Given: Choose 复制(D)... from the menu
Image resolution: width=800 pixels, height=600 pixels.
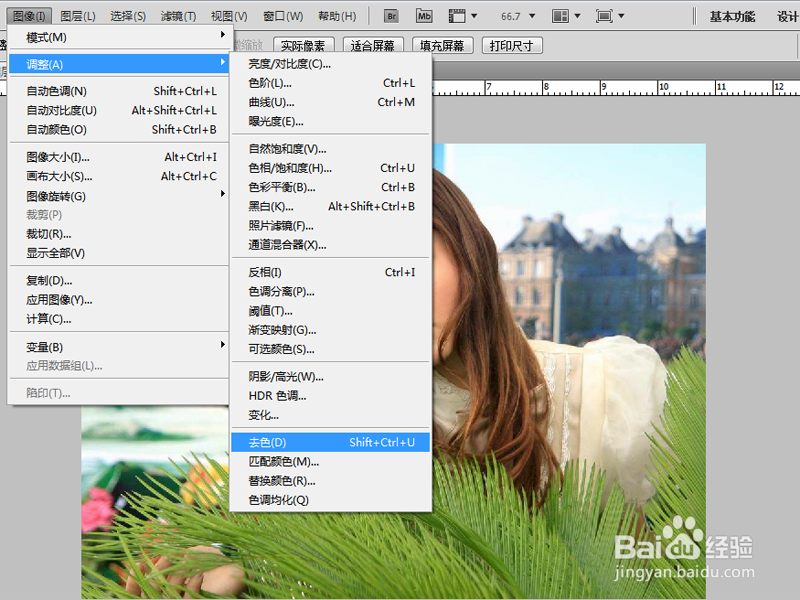Looking at the screenshot, I should click(118, 281).
